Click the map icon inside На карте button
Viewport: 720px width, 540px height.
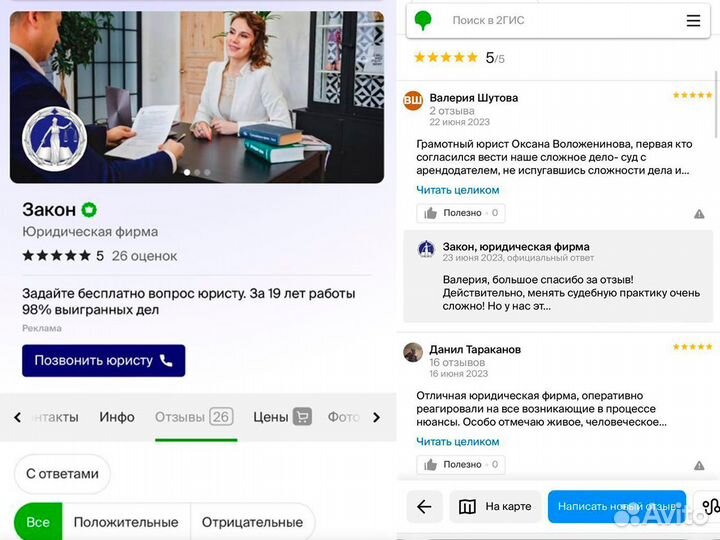[x=467, y=506]
